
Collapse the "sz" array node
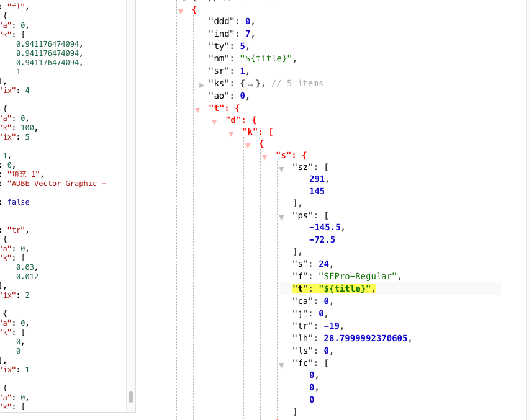[281, 169]
